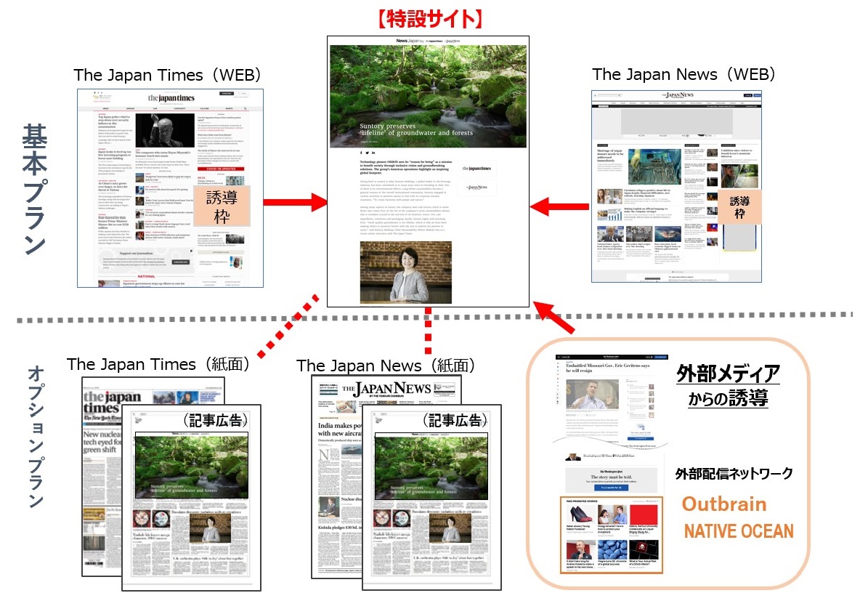The image size is (868, 593).
Task: Click the 特設サイト heading
Action: coord(429,19)
